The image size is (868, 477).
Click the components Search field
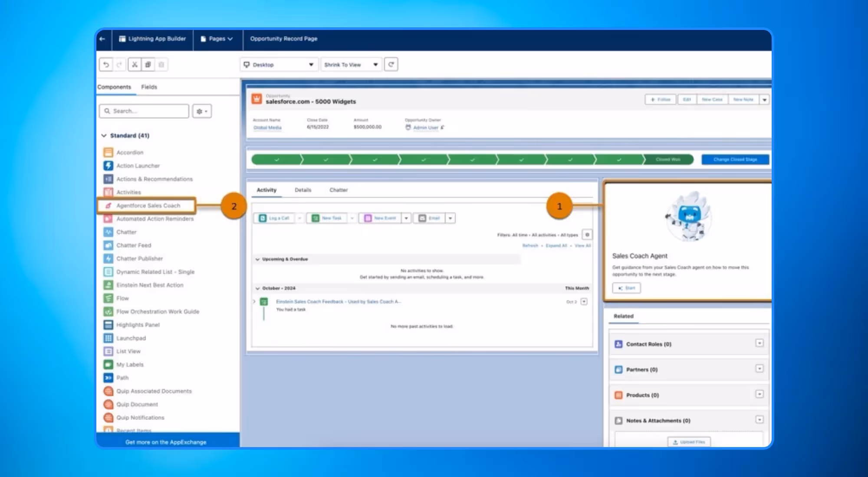(x=144, y=111)
